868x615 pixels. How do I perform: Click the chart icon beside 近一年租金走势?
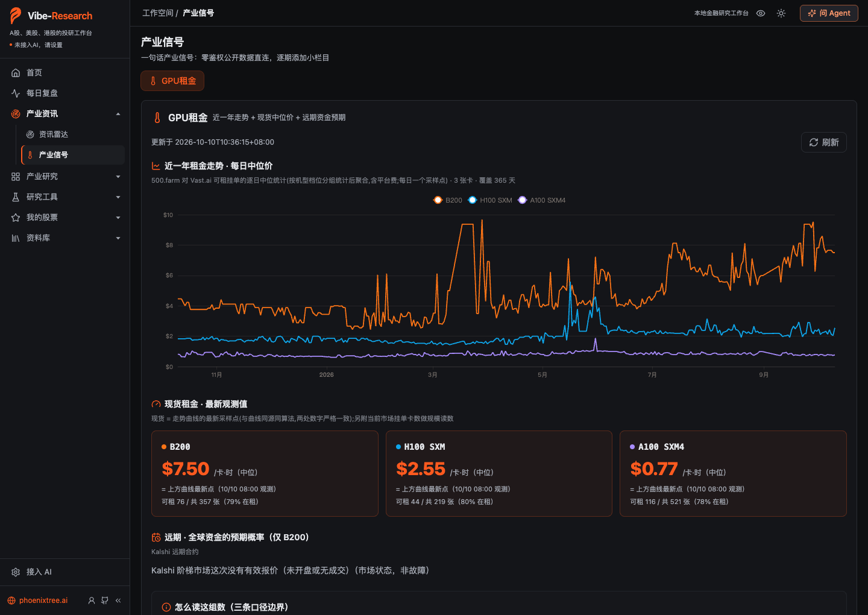pyautogui.click(x=156, y=166)
